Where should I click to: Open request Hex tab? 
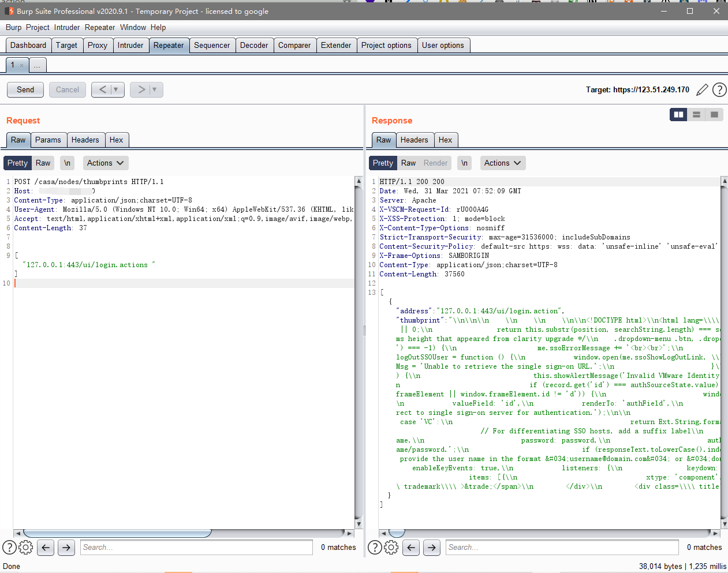point(117,140)
